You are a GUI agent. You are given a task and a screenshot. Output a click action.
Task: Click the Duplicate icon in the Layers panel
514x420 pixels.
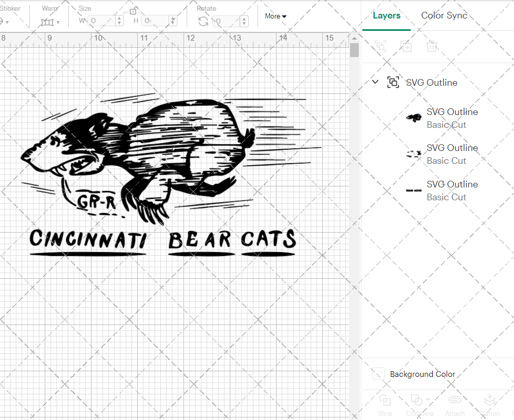click(406, 46)
